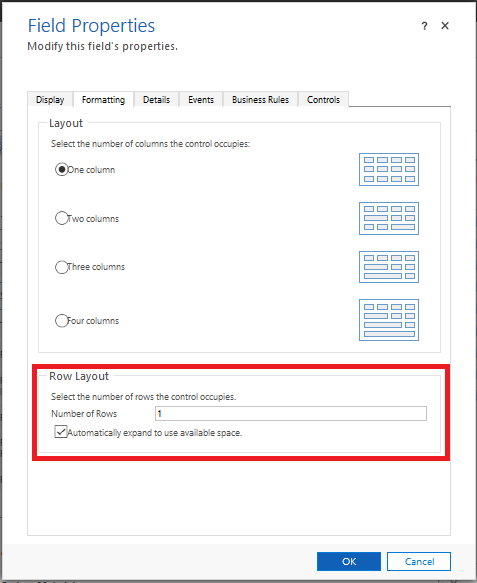477x583 pixels.
Task: Select the Two columns radio button
Action: click(x=61, y=218)
